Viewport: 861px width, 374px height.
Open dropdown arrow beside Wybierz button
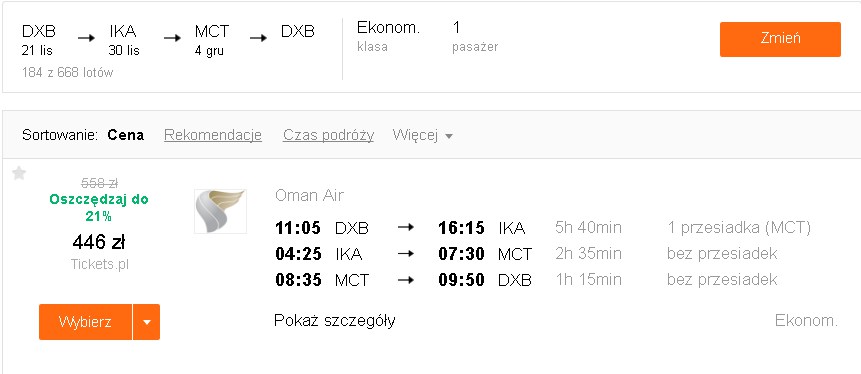pos(147,322)
